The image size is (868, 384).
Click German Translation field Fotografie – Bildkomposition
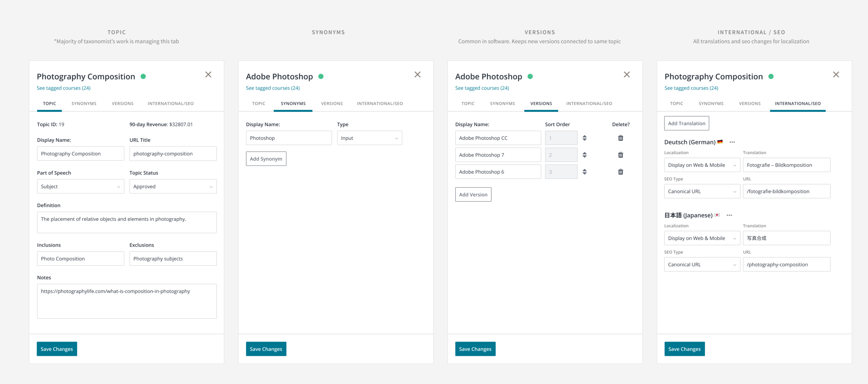click(786, 165)
